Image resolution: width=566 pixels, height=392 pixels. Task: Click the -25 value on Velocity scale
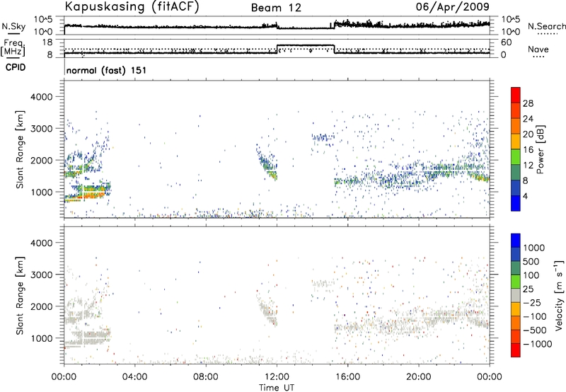(x=533, y=302)
